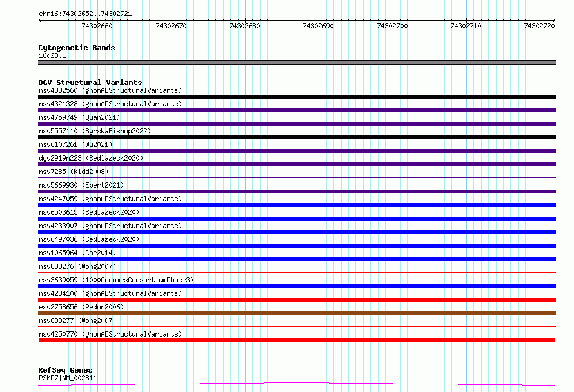Click nsv833276 (Wong2007) label

pyautogui.click(x=77, y=266)
